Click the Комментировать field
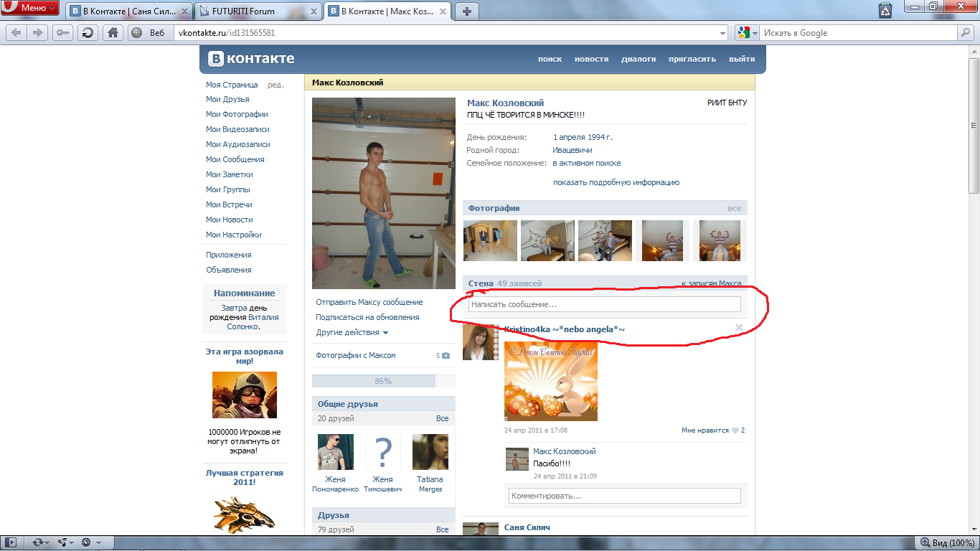Image resolution: width=980 pixels, height=551 pixels. (x=625, y=496)
